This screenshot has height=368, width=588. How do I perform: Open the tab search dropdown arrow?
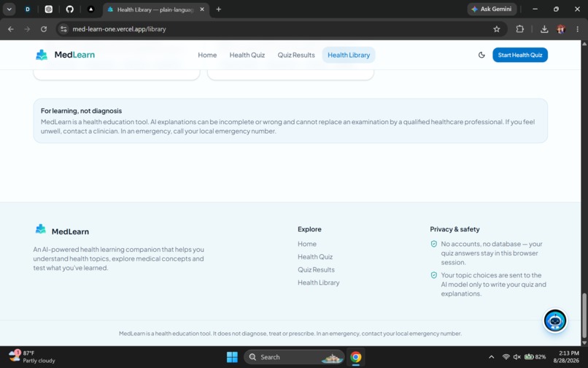click(9, 9)
